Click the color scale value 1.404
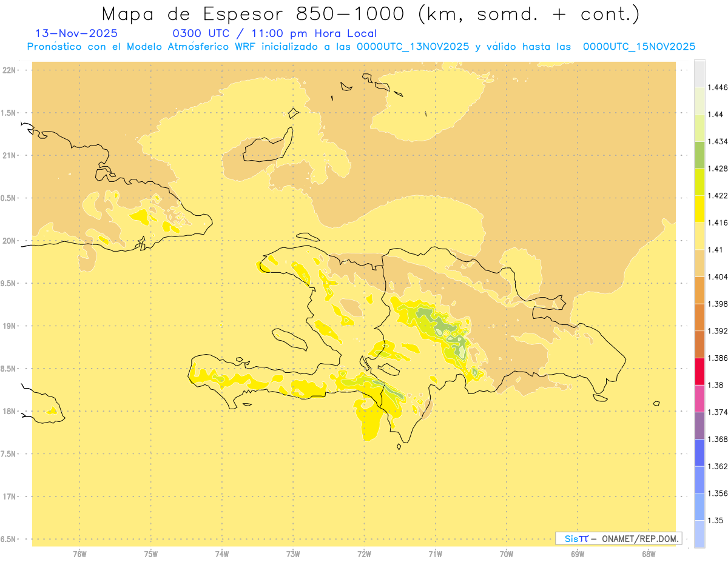 [x=718, y=276]
